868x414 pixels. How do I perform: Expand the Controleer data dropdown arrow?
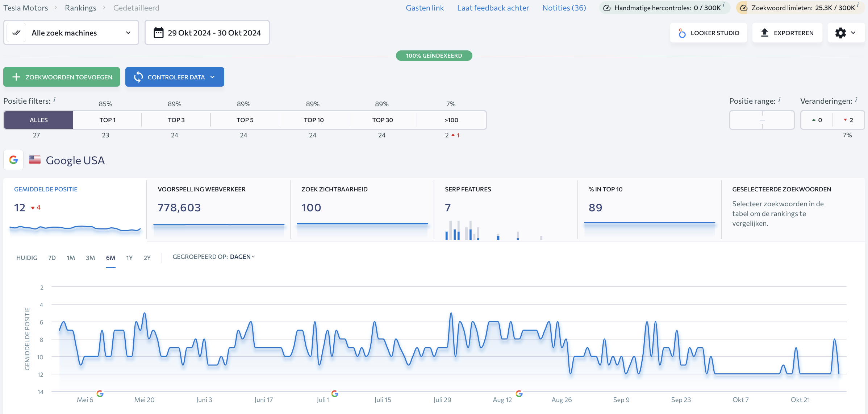click(x=213, y=77)
